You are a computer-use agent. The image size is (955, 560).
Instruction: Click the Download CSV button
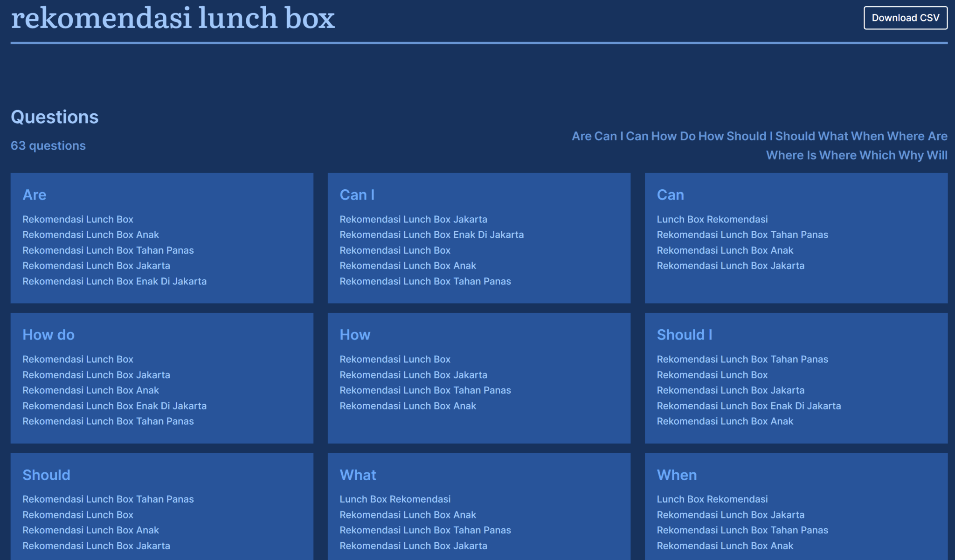(905, 18)
